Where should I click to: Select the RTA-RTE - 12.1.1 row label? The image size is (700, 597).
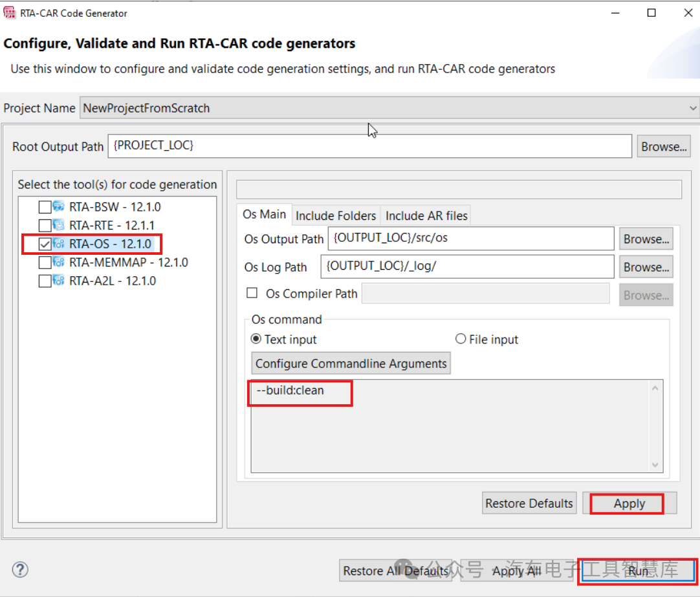click(112, 225)
